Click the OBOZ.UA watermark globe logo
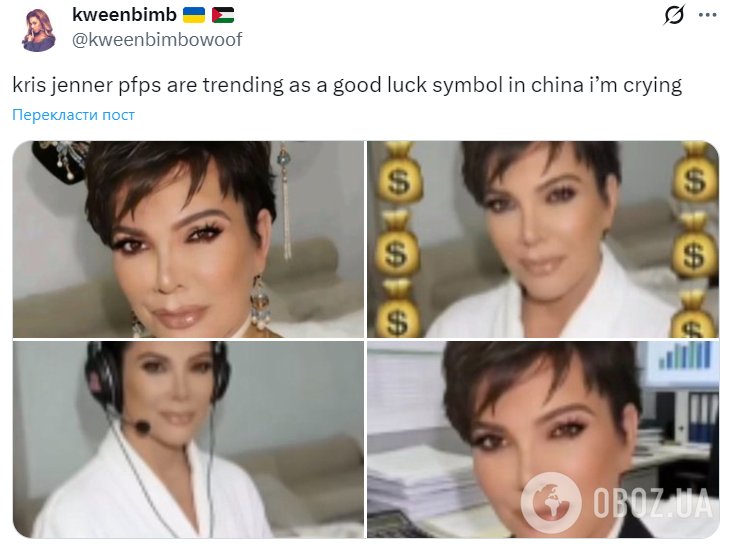This screenshot has width=731, height=549. pos(551,502)
